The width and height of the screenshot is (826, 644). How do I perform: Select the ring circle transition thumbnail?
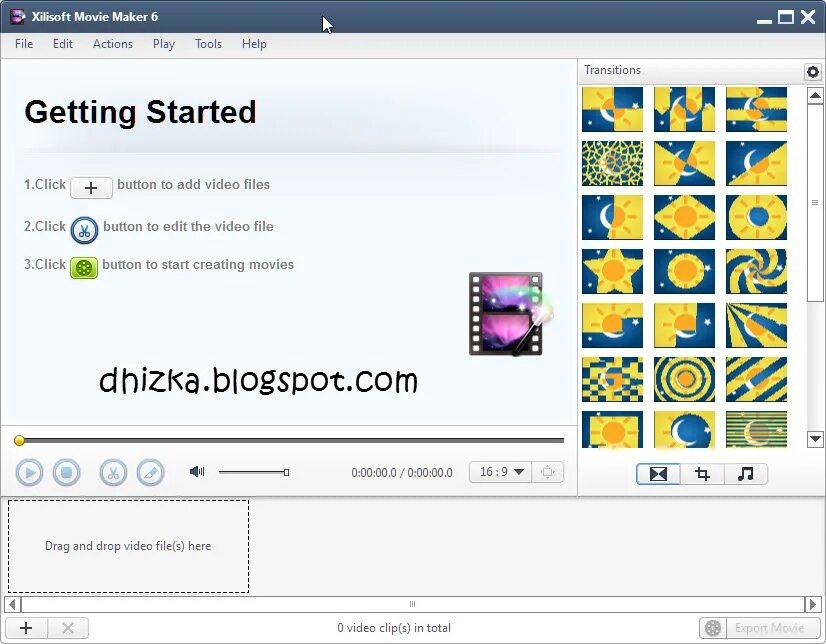point(756,217)
